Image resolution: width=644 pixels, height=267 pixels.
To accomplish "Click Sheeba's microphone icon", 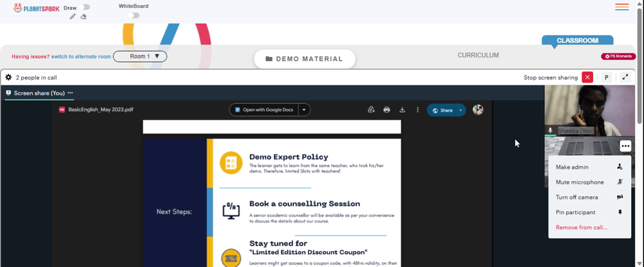I will pyautogui.click(x=551, y=130).
